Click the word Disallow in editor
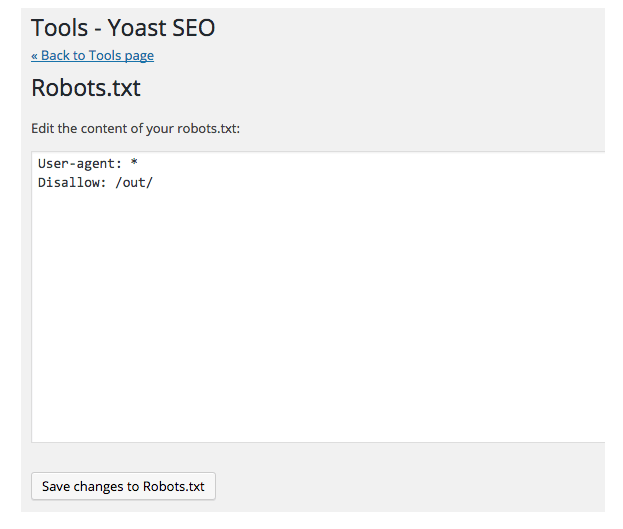The width and height of the screenshot is (623, 529). pos(70,182)
